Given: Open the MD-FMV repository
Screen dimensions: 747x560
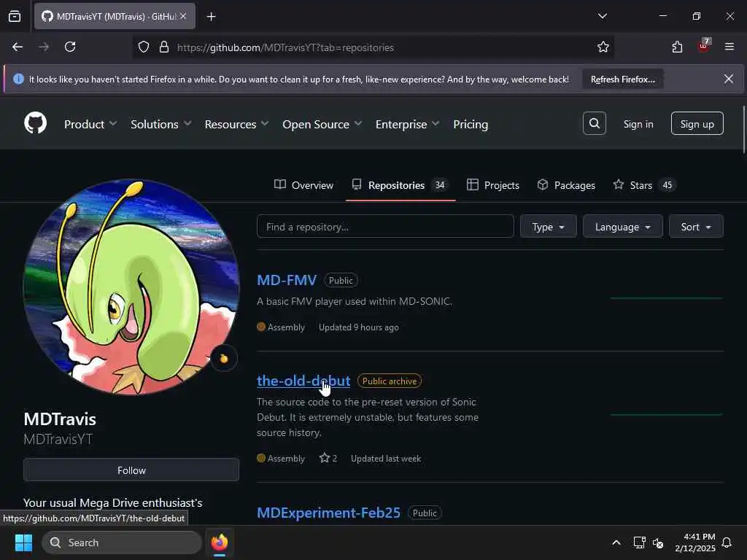Looking at the screenshot, I should [x=287, y=280].
